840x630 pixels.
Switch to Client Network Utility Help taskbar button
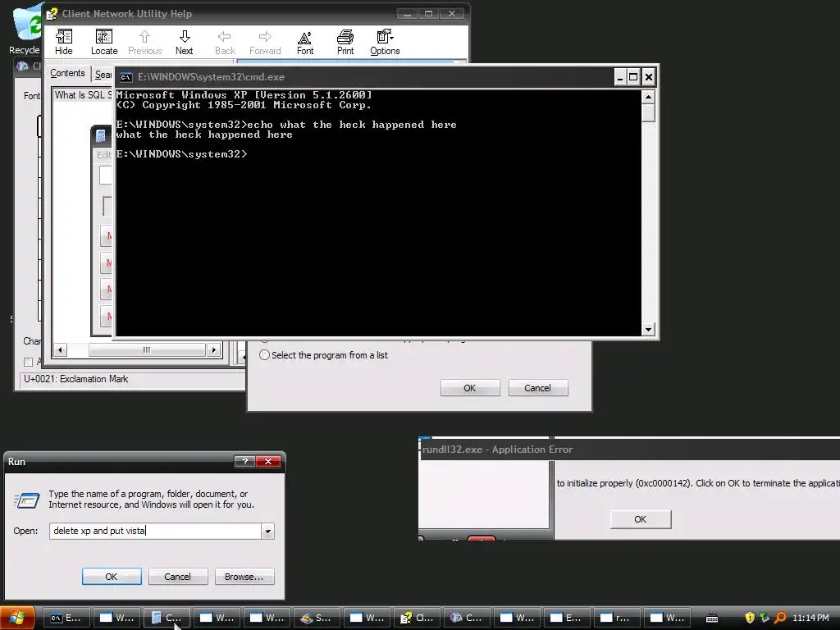pos(417,618)
